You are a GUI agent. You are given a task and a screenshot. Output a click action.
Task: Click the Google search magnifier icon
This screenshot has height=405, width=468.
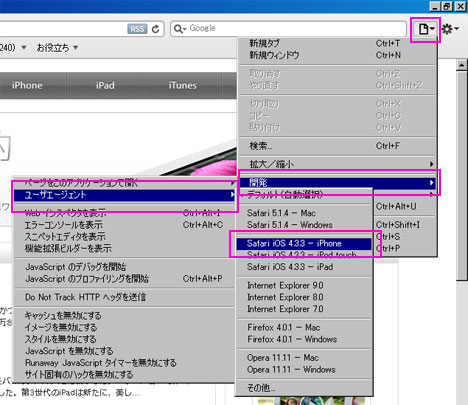(180, 29)
